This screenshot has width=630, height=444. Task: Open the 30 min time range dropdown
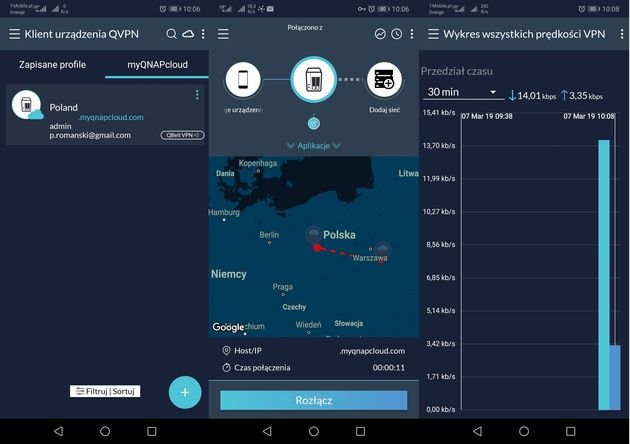(463, 92)
